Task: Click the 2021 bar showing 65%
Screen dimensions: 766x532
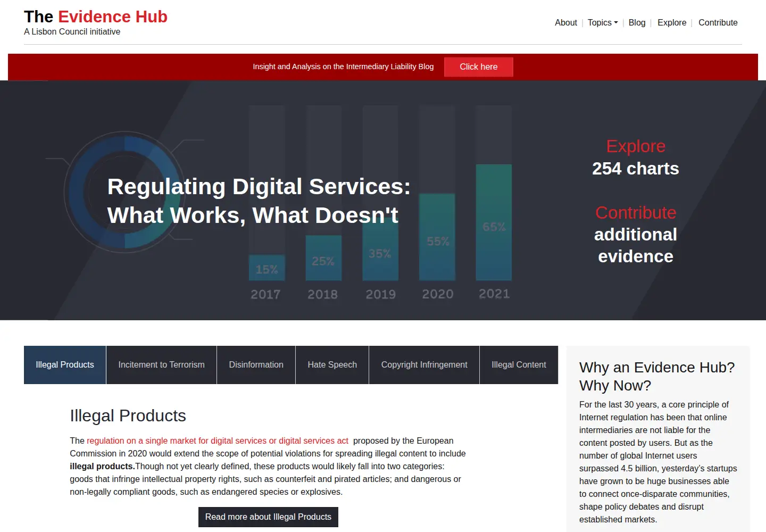Action: pos(494,222)
